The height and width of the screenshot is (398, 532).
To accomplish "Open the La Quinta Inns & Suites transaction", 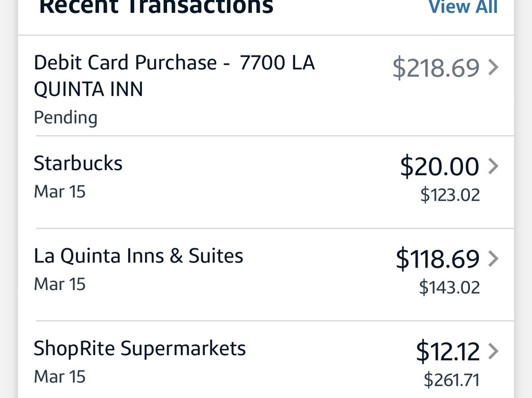I will click(x=138, y=256).
